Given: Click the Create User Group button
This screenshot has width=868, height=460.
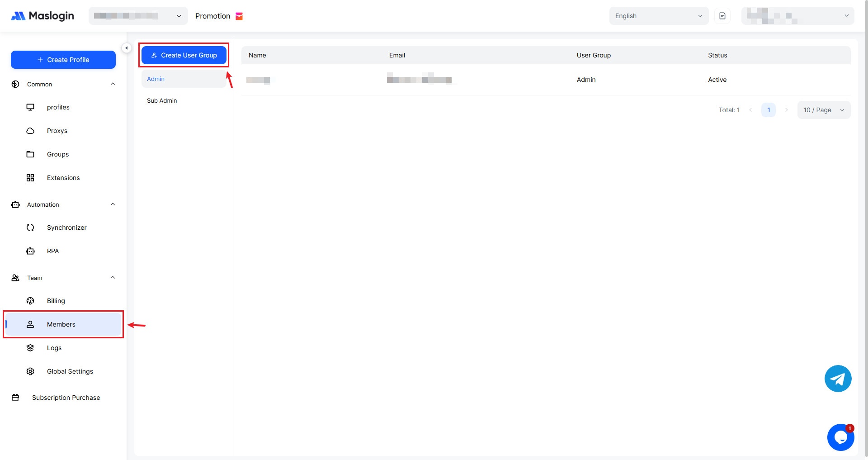Looking at the screenshot, I should 184,55.
